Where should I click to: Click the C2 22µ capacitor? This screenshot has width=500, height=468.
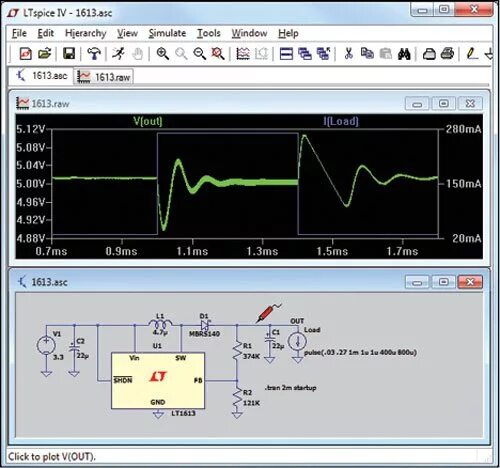tap(74, 348)
